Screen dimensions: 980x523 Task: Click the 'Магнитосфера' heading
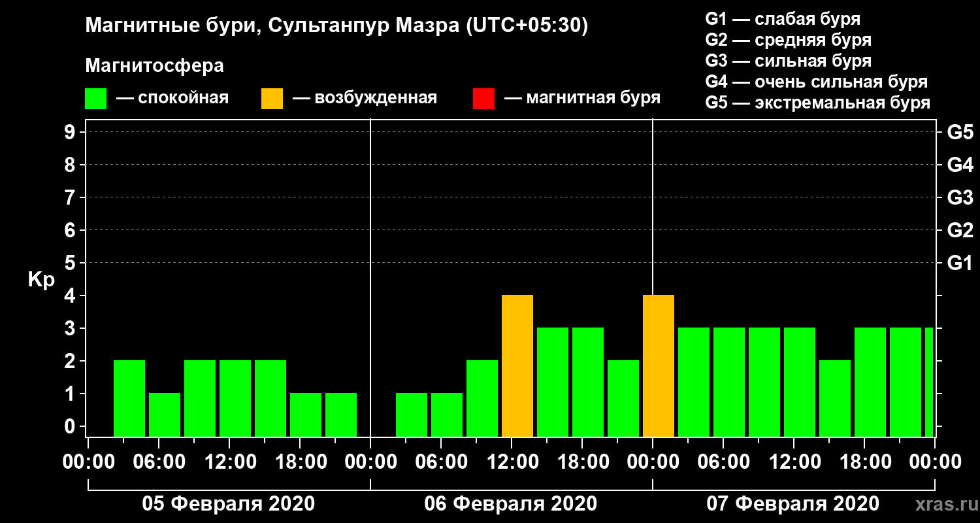[154, 66]
